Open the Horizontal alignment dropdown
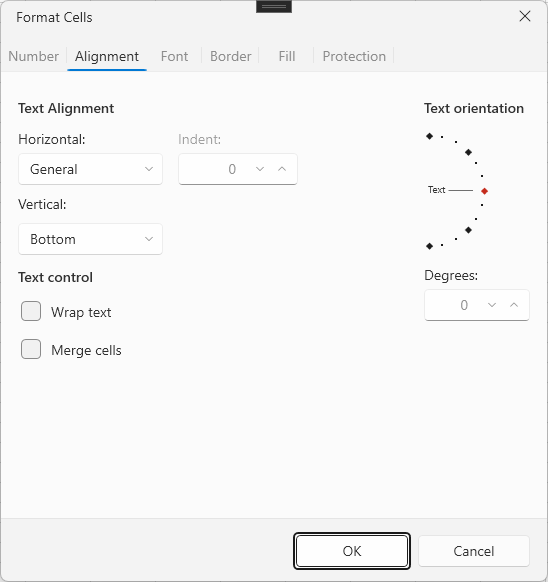This screenshot has width=548, height=582. tap(91, 169)
